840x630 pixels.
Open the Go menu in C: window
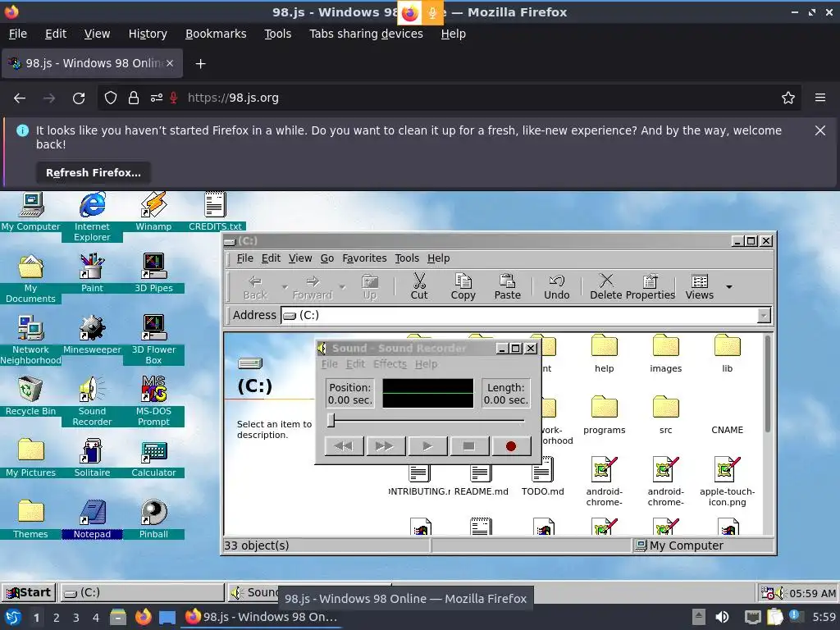(x=326, y=258)
